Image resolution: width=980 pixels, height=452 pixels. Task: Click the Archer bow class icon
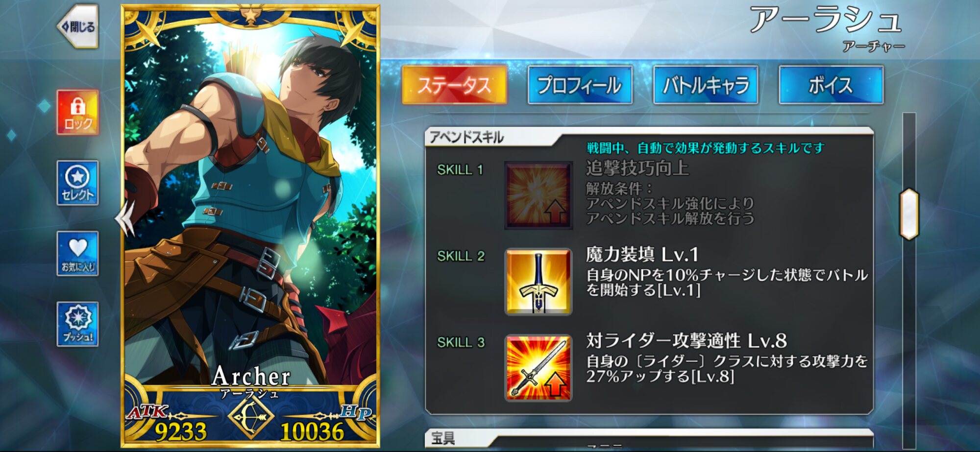click(x=251, y=417)
